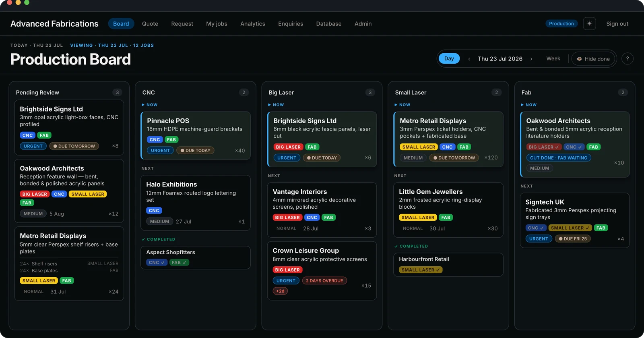Click the COMPLETED section label in CNC column
This screenshot has height=338, width=644.
(x=158, y=239)
